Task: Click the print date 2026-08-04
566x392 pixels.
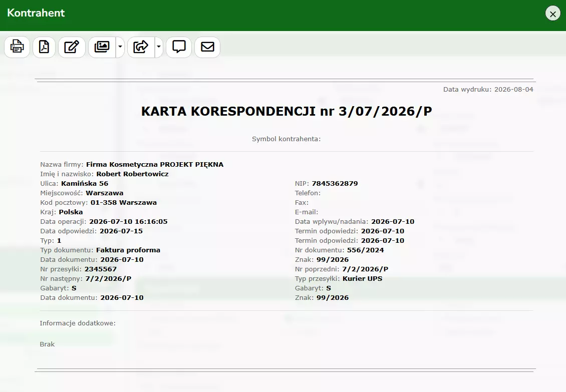Action: (x=514, y=89)
